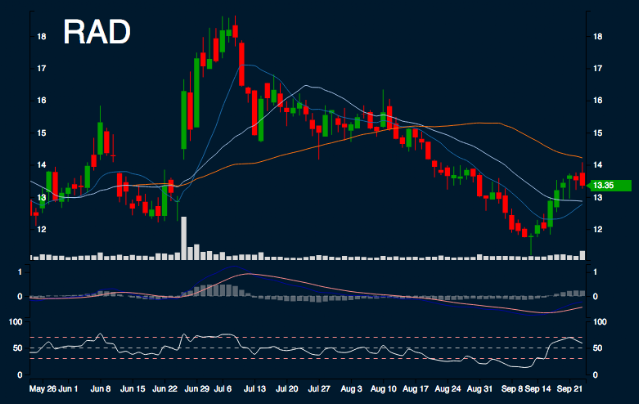Screen dimensions: 639x404
Task: Click the Jul 6 date label
Action: 223,389
